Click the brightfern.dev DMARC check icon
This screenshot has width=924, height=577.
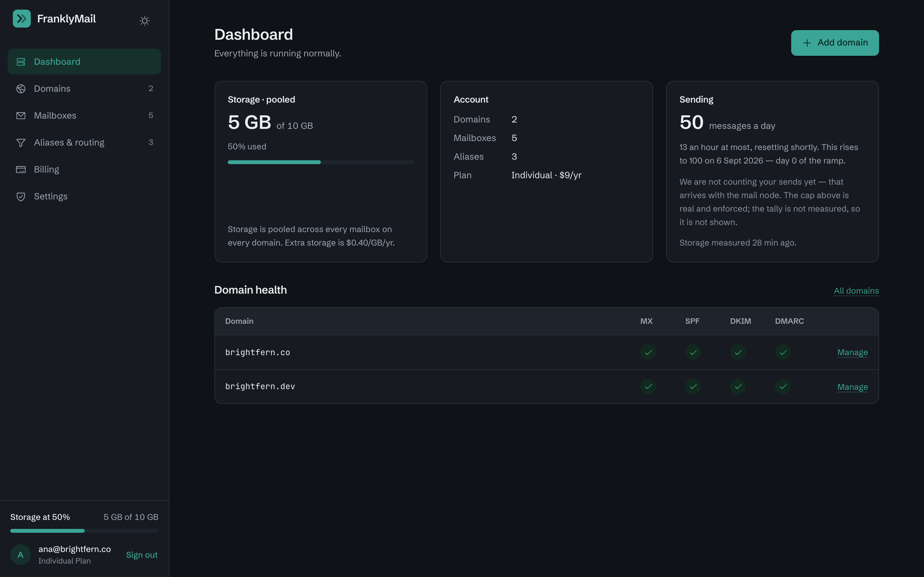783,387
